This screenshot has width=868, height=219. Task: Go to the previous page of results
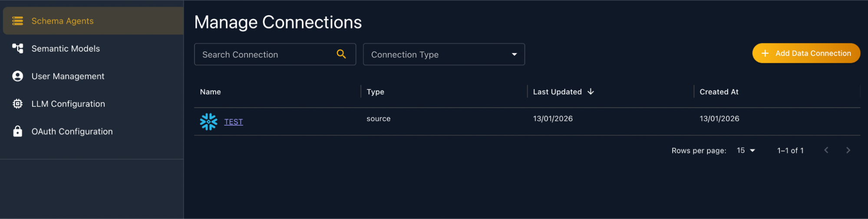(826, 150)
